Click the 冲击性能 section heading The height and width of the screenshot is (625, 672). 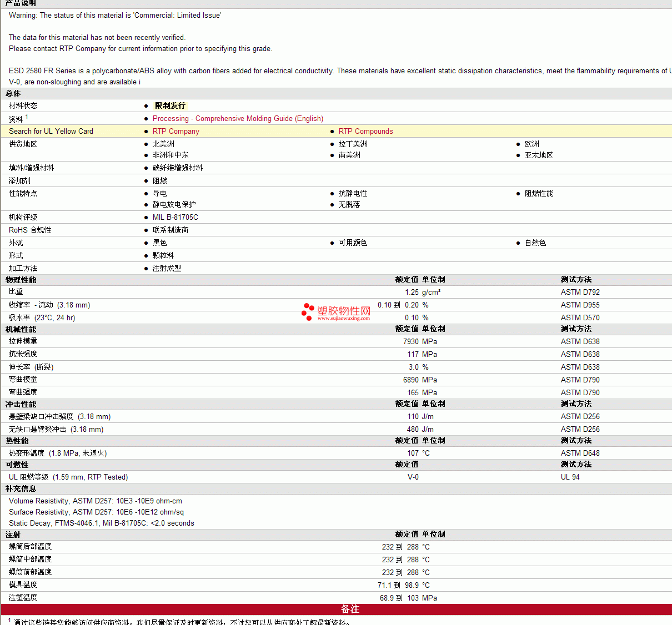point(21,404)
